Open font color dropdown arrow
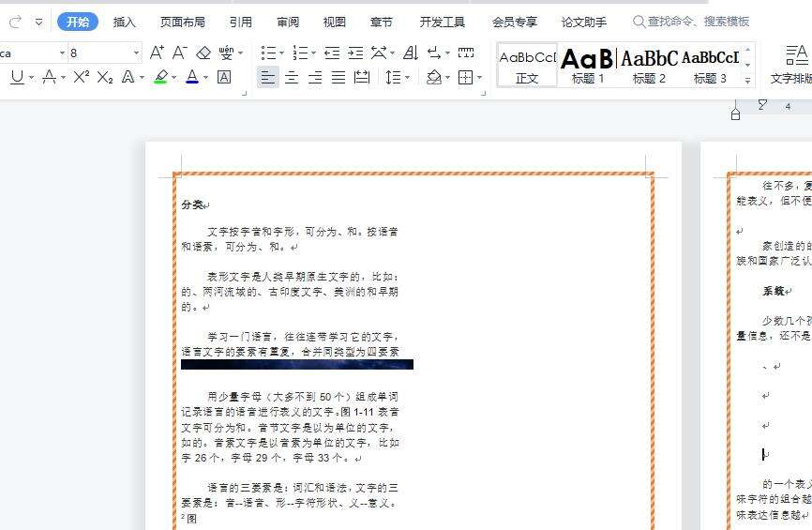Viewport: 812px width, 530px height. pos(205,78)
